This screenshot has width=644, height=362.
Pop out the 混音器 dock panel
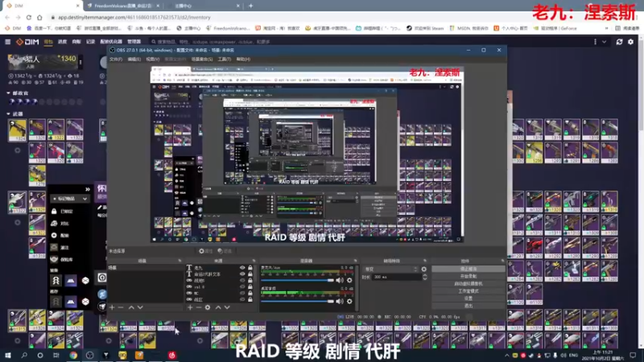(355, 261)
